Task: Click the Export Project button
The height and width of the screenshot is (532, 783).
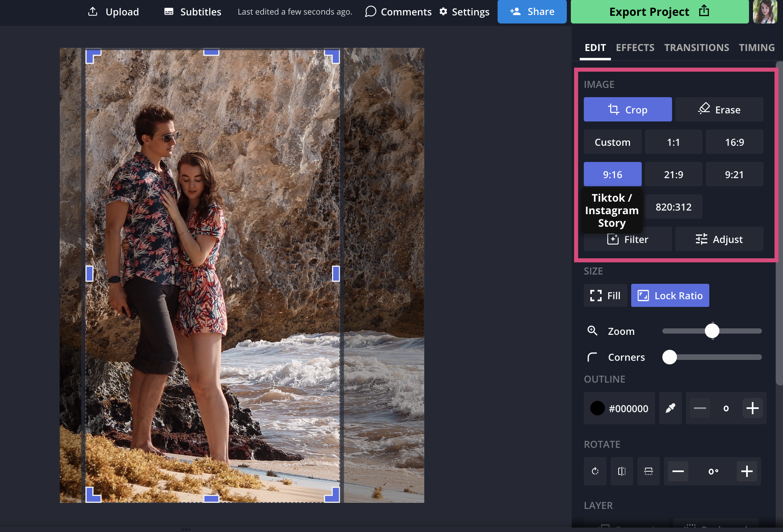Action: [x=659, y=12]
